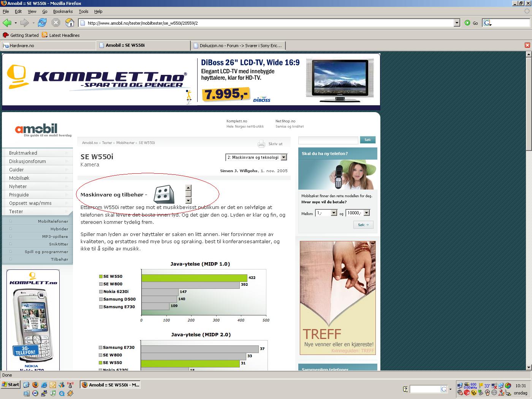Open Mobilsøk in the sidebar
Image resolution: width=532 pixels, height=399 pixels.
[37, 178]
